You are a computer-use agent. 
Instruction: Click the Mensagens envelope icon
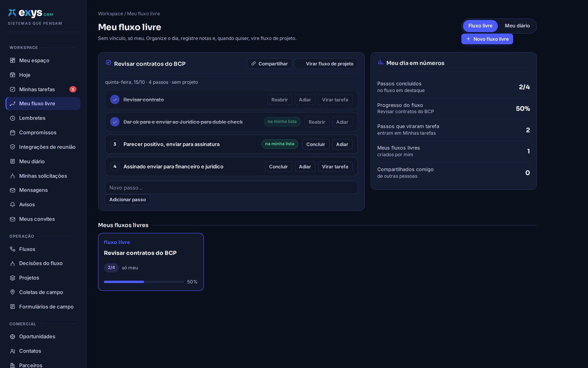pos(12,190)
